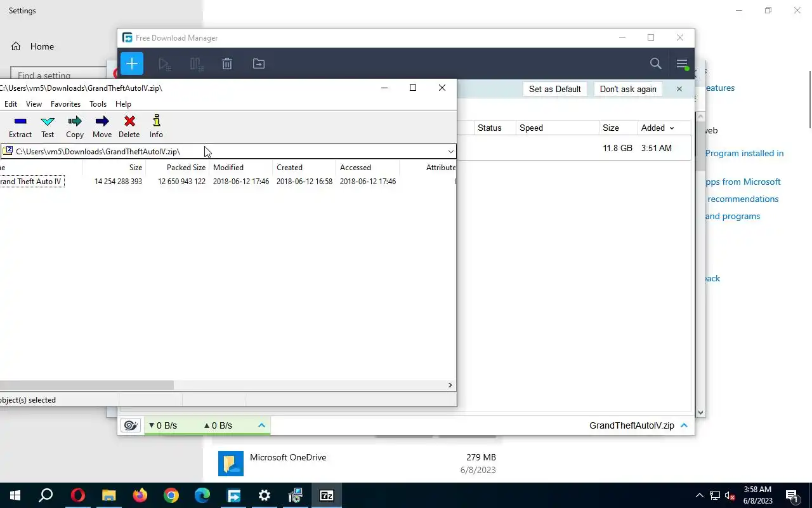Click the Set as Default button
Viewport: 812px width, 508px height.
pos(555,89)
